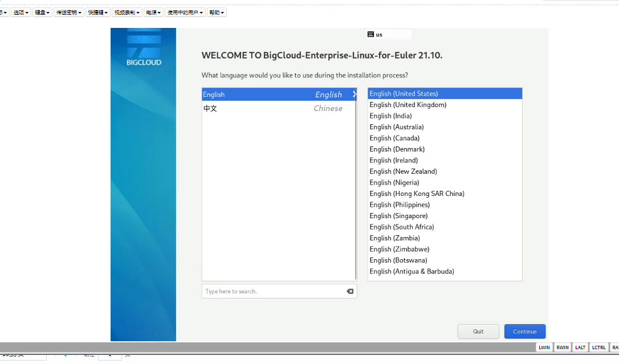Open the 键盘 dropdown menu
619x364 pixels.
pos(42,12)
